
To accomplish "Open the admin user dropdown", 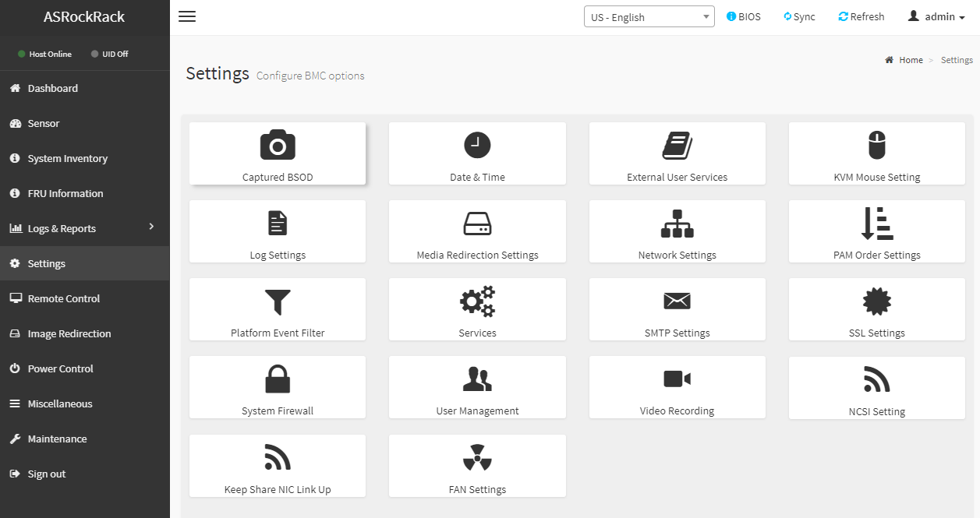I will coord(936,16).
